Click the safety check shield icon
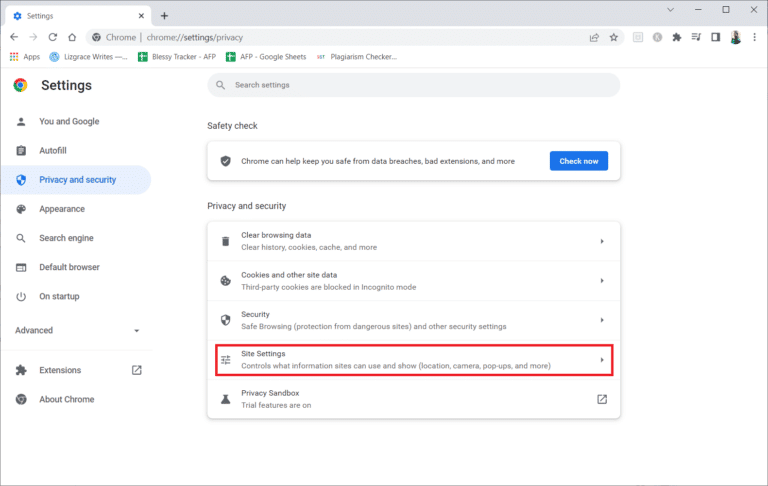The width and height of the screenshot is (768, 486). coord(225,161)
